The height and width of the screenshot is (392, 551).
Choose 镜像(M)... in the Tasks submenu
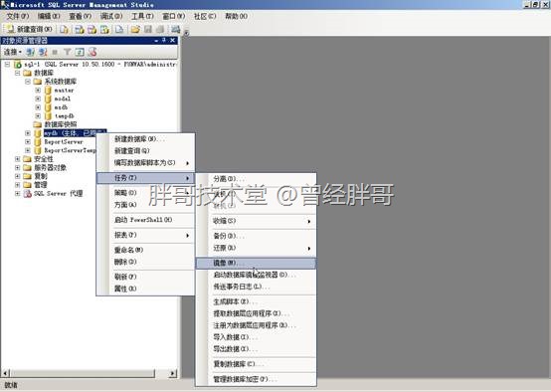tap(256, 263)
